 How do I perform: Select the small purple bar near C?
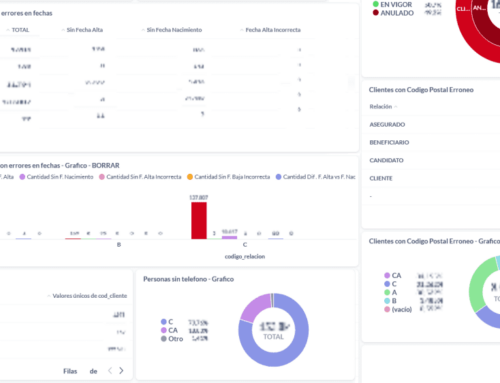pos(229,237)
